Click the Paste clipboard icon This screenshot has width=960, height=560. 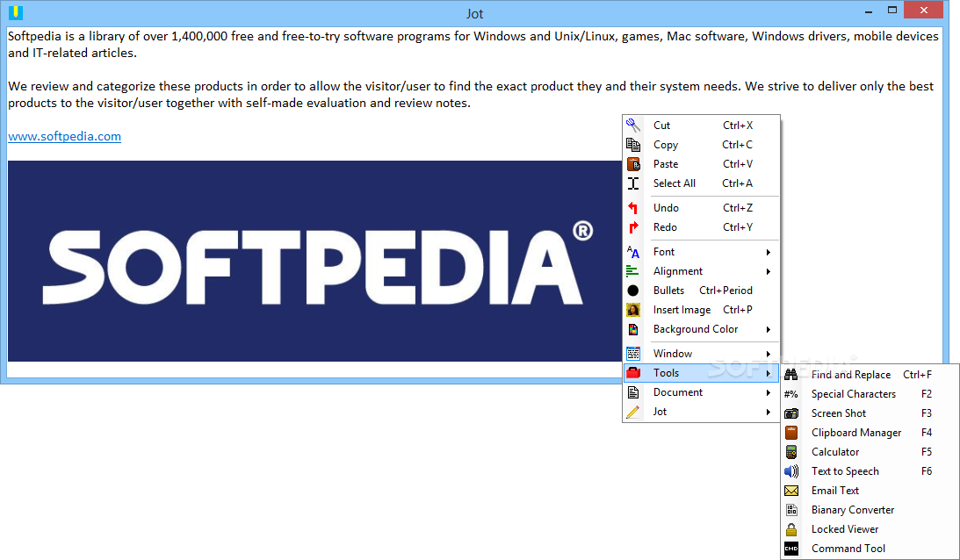point(633,164)
